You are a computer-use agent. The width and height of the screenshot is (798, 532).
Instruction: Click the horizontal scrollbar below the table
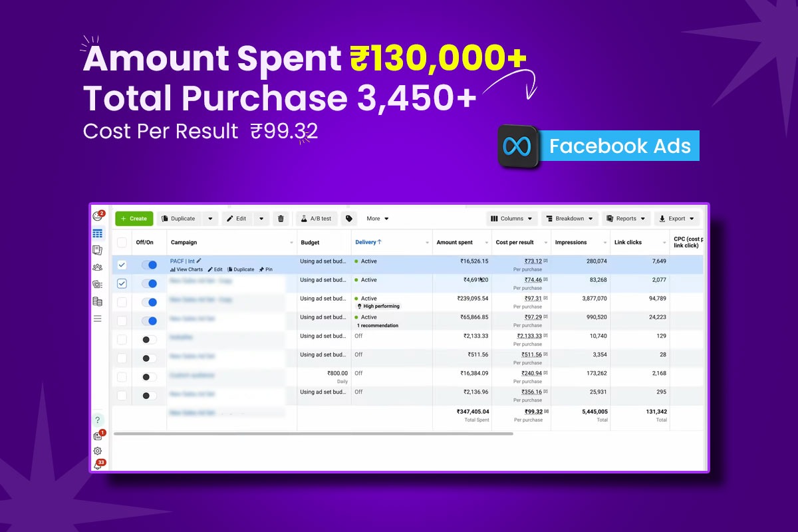[x=313, y=434]
